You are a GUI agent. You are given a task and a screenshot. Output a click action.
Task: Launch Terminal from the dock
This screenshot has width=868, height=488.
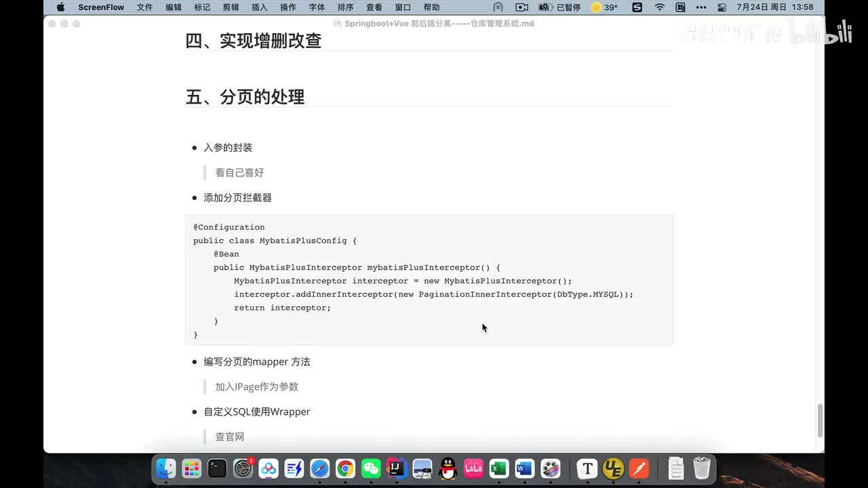218,468
